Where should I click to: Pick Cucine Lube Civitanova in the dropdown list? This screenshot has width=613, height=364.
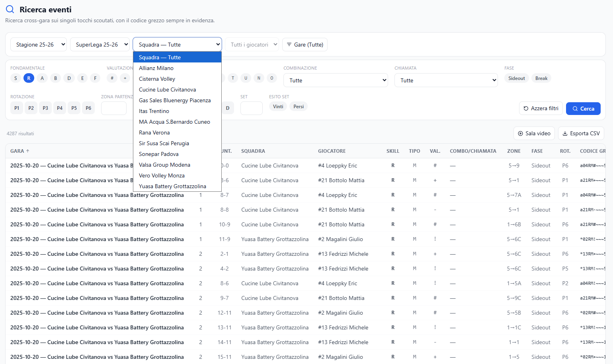click(177, 90)
